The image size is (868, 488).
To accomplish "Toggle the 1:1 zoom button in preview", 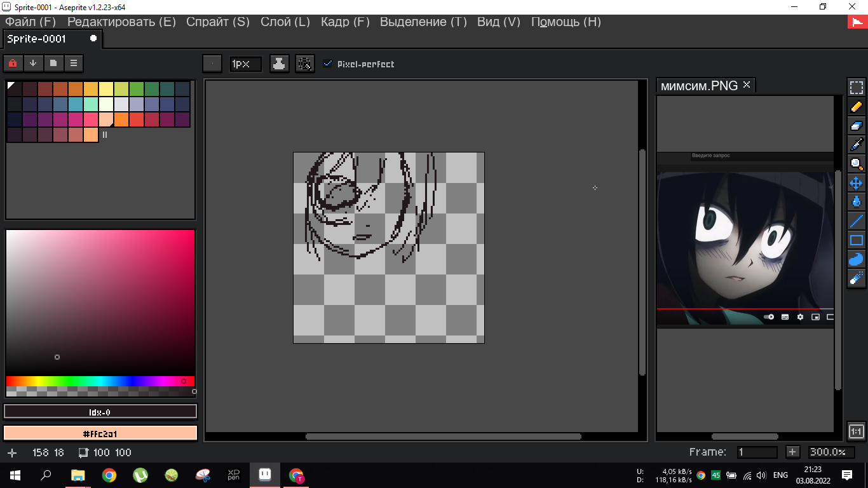I will coord(856,431).
